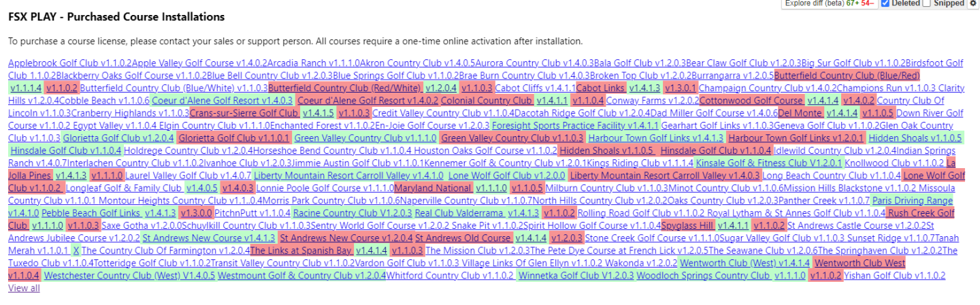The height and width of the screenshot is (305, 980).
Task: Open Gearhart Golf Links v1.1.0.3
Action: click(x=717, y=126)
